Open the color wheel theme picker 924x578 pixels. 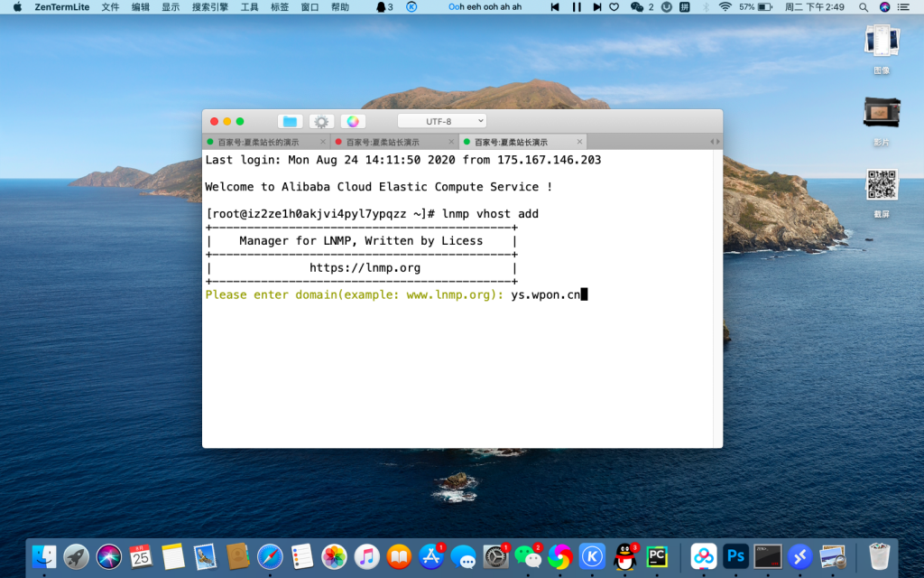coord(353,121)
